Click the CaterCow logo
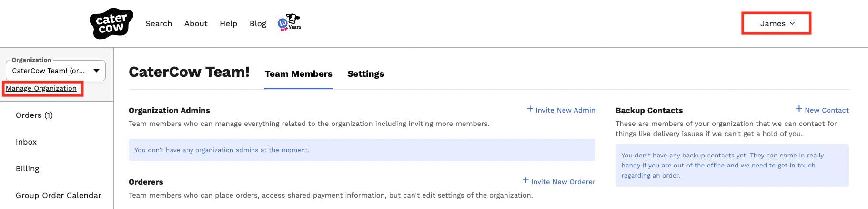Viewport: 868px width, 209px height. click(111, 23)
